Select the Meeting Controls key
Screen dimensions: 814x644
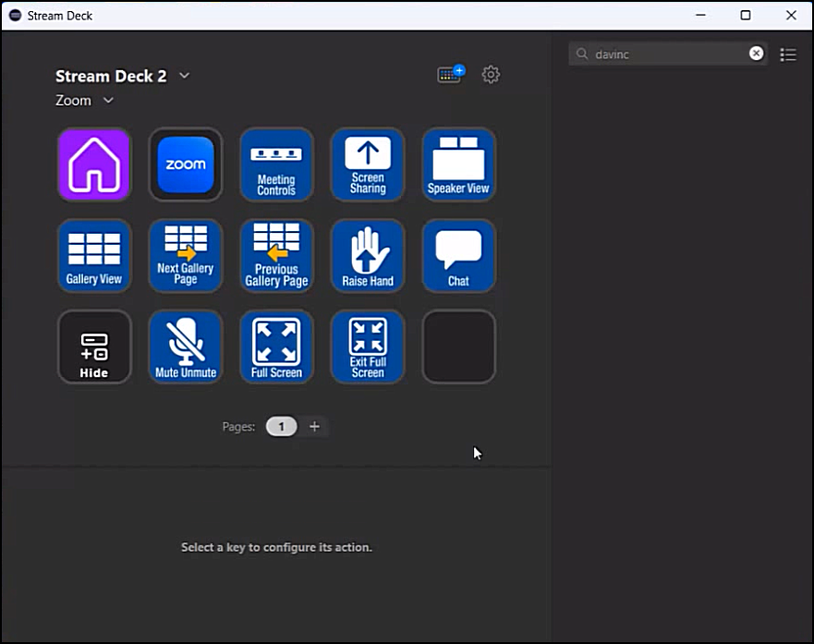(276, 164)
